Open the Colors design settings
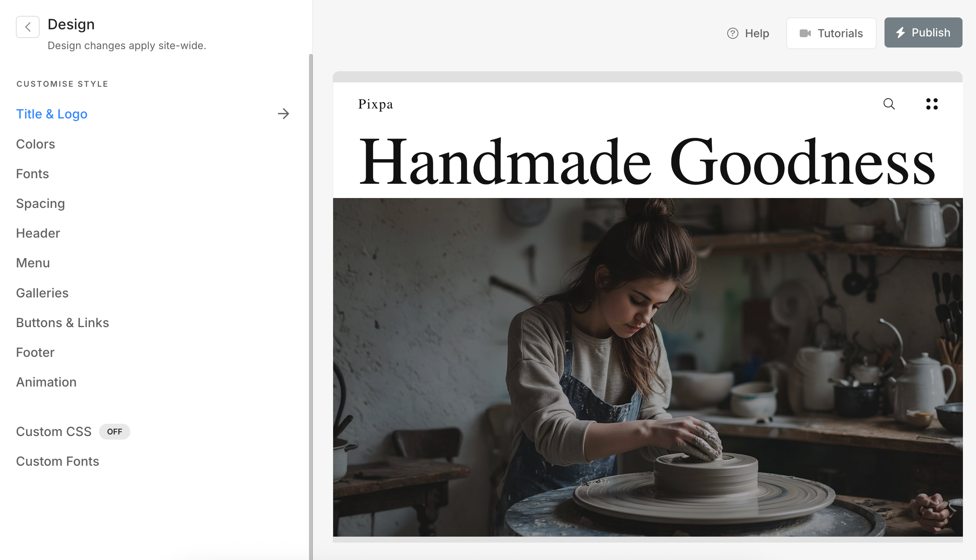 36,144
